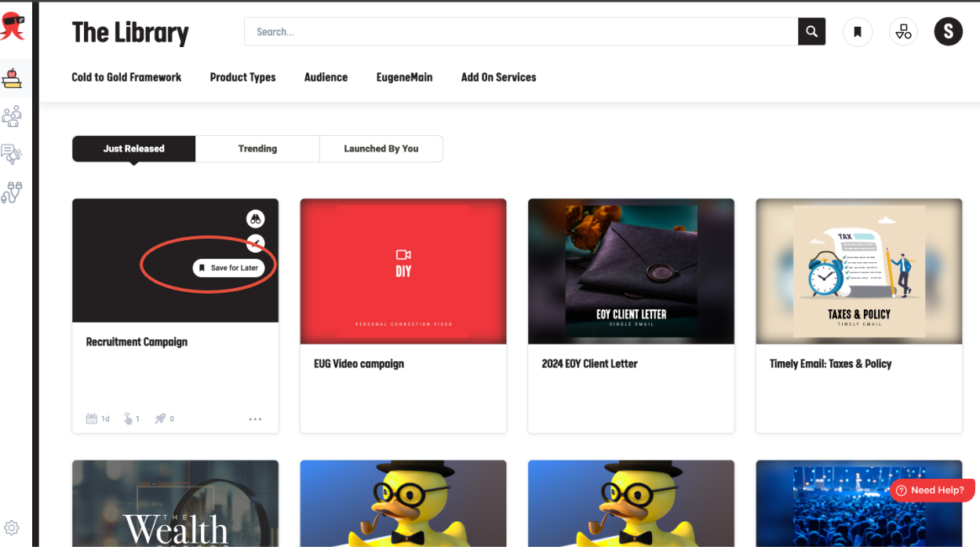Open the Audience menu

[x=326, y=77]
